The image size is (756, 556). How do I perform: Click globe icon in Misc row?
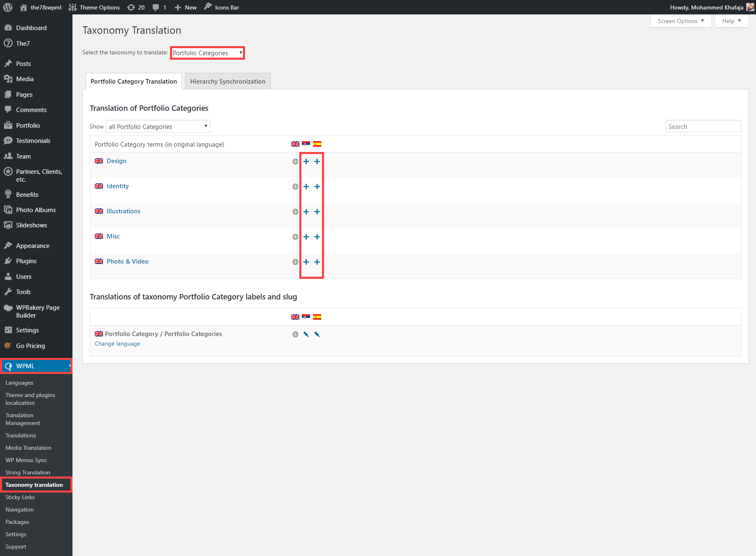click(295, 237)
